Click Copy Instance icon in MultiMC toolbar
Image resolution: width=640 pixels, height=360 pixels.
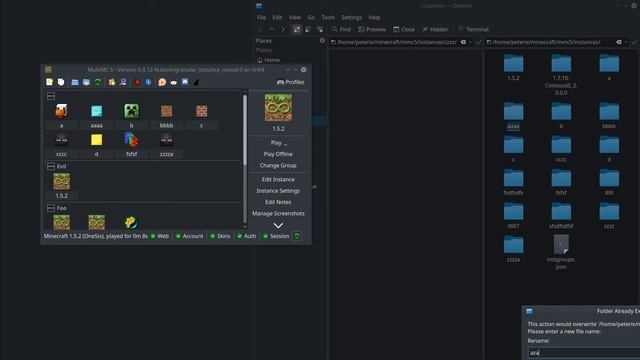(61, 82)
